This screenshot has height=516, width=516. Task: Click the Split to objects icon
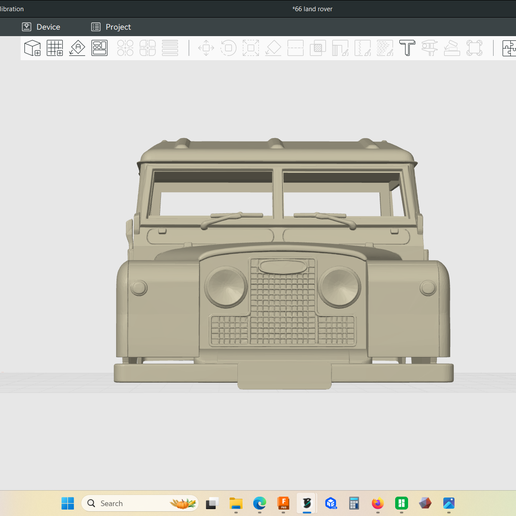point(125,48)
